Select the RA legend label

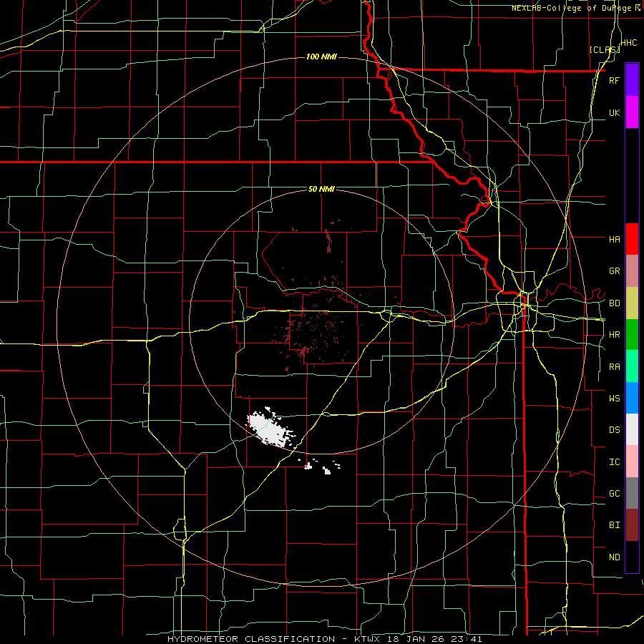pos(614,367)
